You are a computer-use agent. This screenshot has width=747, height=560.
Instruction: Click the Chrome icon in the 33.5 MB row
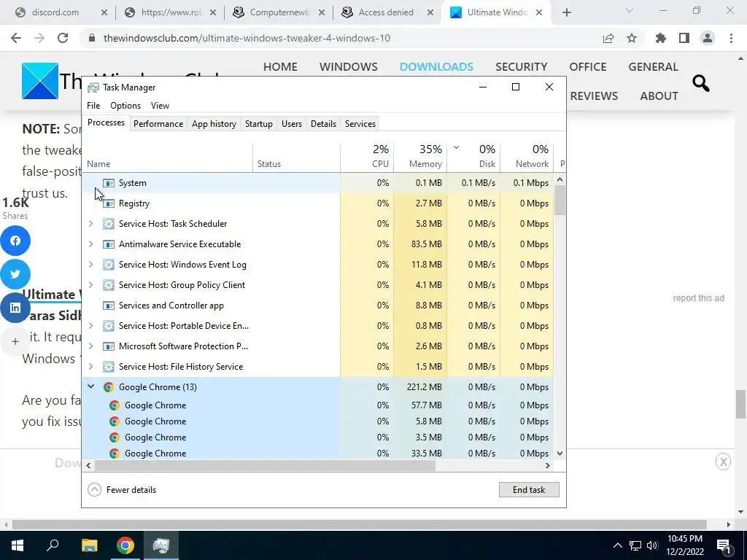point(115,454)
